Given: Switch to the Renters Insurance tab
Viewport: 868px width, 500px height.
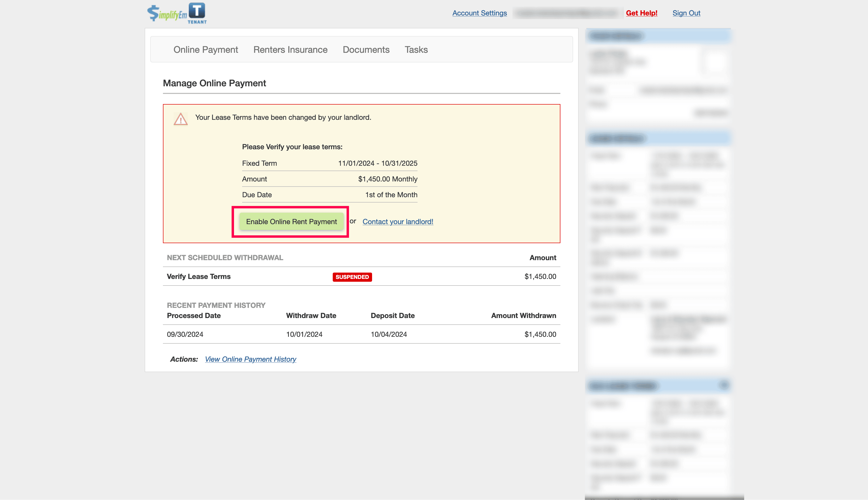Looking at the screenshot, I should (290, 50).
